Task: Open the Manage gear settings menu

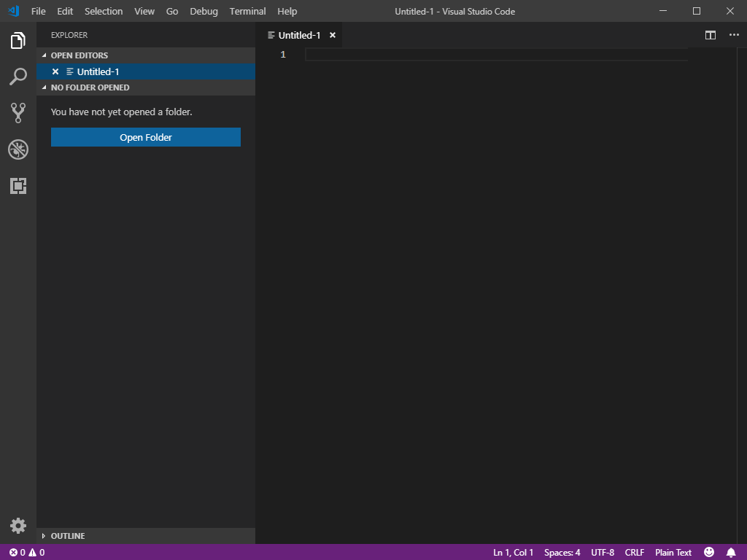Action: [x=18, y=526]
